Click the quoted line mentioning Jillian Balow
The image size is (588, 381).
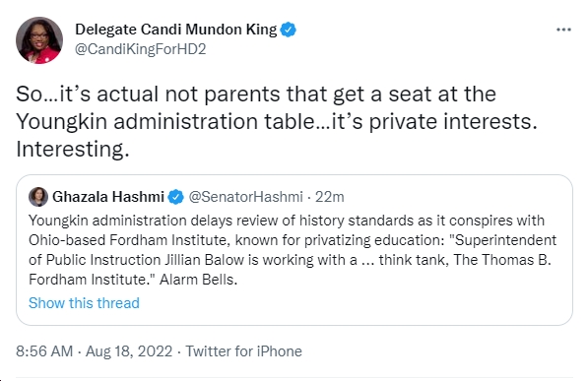[290, 260]
